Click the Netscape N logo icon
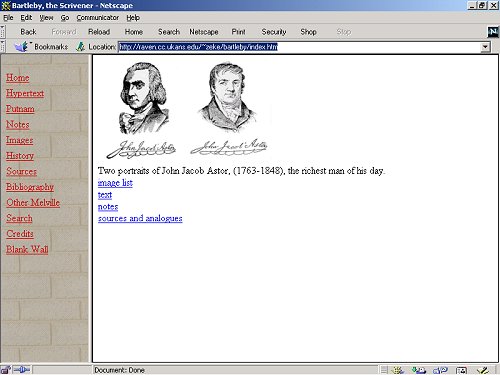500x375 pixels. (x=493, y=32)
